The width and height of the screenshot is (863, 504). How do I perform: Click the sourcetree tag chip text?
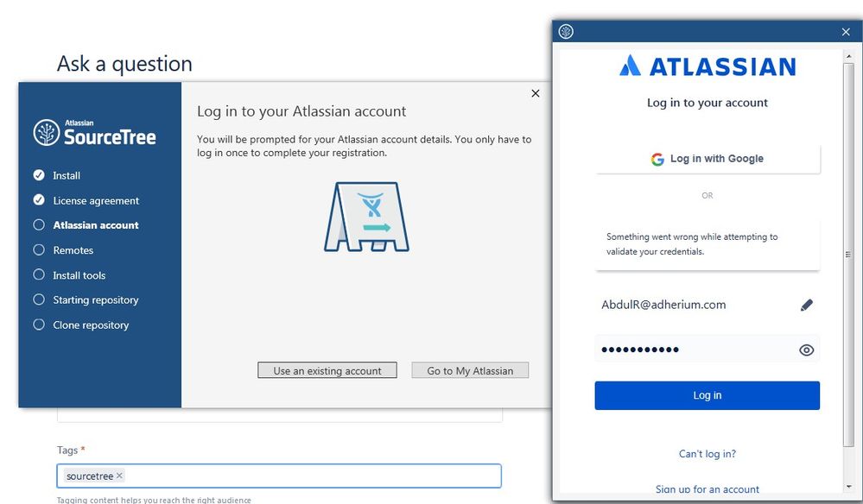(x=90, y=476)
